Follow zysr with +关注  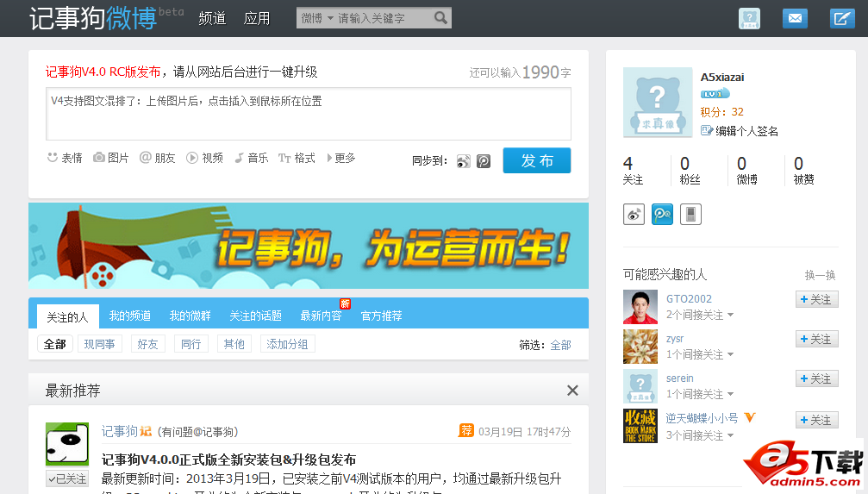point(816,339)
